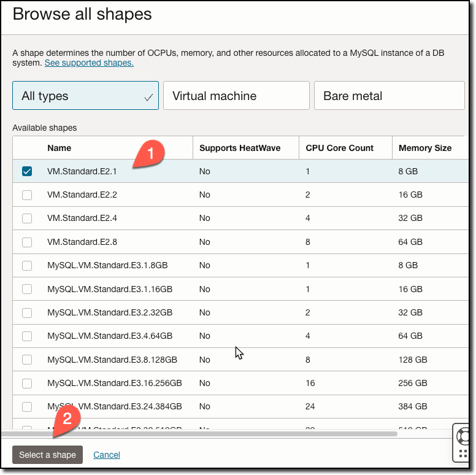Image resolution: width=476 pixels, height=475 pixels.
Task: Check the MySQL.VM.Standard.E3.24.384GB checkbox
Action: point(27,407)
